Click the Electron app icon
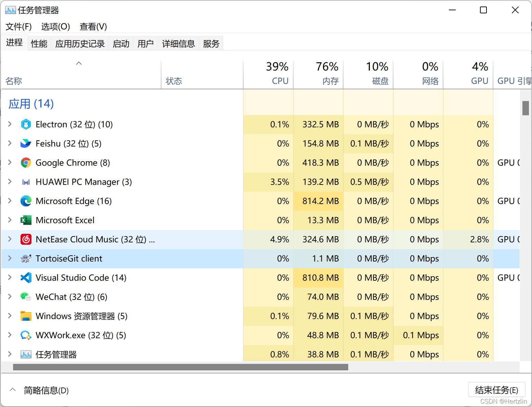This screenshot has height=407, width=532. tap(26, 124)
